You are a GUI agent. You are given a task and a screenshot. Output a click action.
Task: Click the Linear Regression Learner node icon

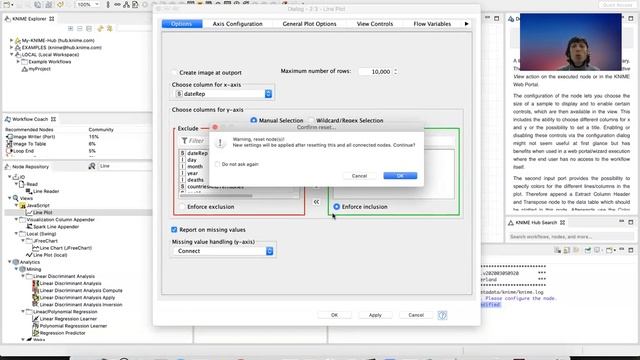coord(36,319)
